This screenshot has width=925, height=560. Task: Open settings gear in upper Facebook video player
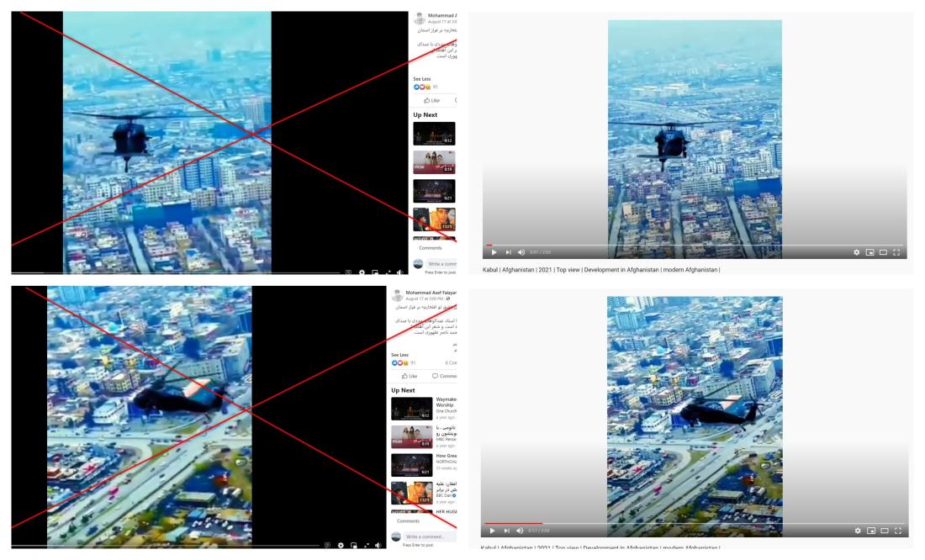pos(362,272)
